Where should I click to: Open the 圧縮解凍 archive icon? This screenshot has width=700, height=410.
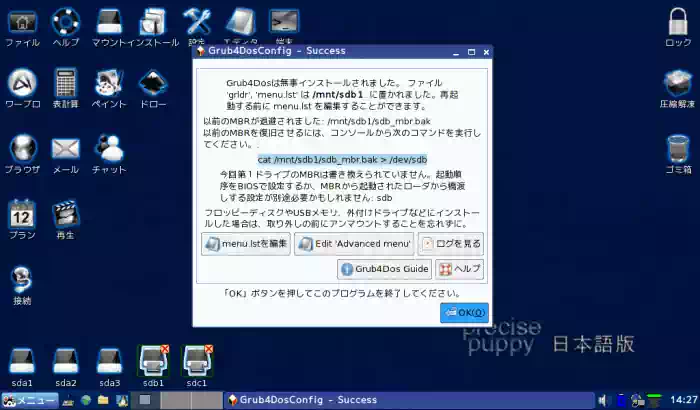click(x=678, y=84)
